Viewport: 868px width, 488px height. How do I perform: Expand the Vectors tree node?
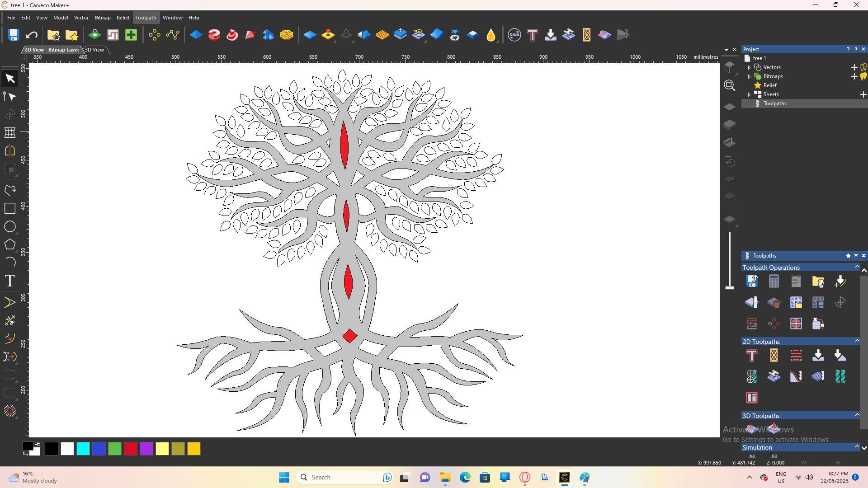pos(749,67)
